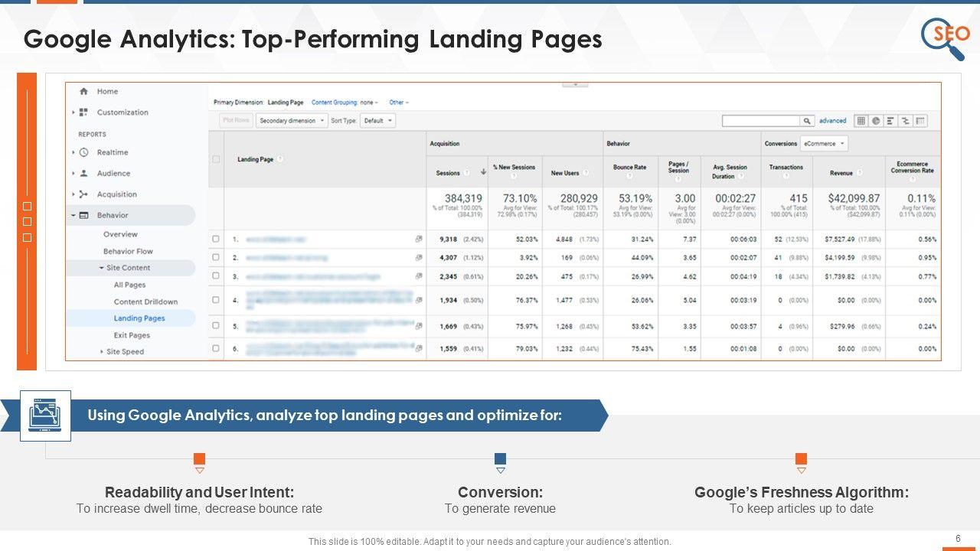Click the Audience person icon
Screen dimensions: 980x551
[x=84, y=174]
